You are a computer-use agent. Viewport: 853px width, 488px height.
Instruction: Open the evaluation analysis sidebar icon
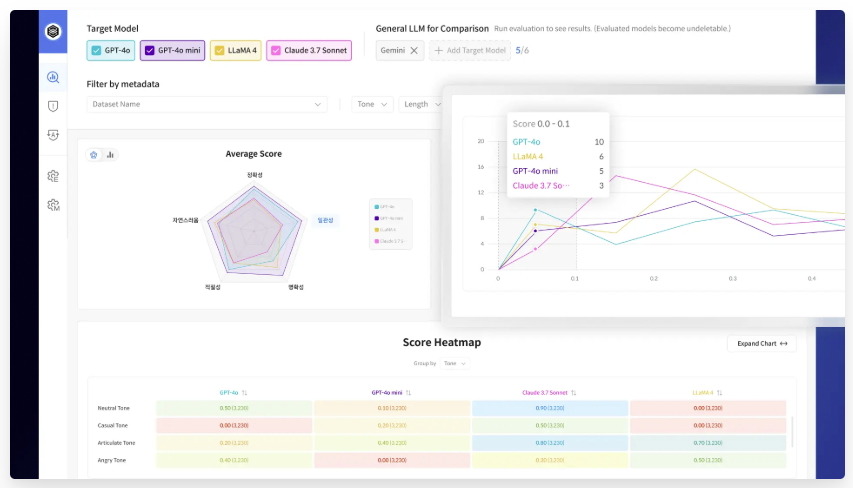[53, 77]
